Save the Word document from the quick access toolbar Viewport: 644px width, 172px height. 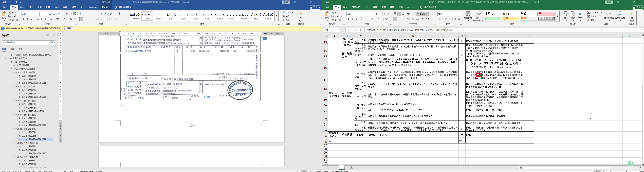[x=4, y=2]
